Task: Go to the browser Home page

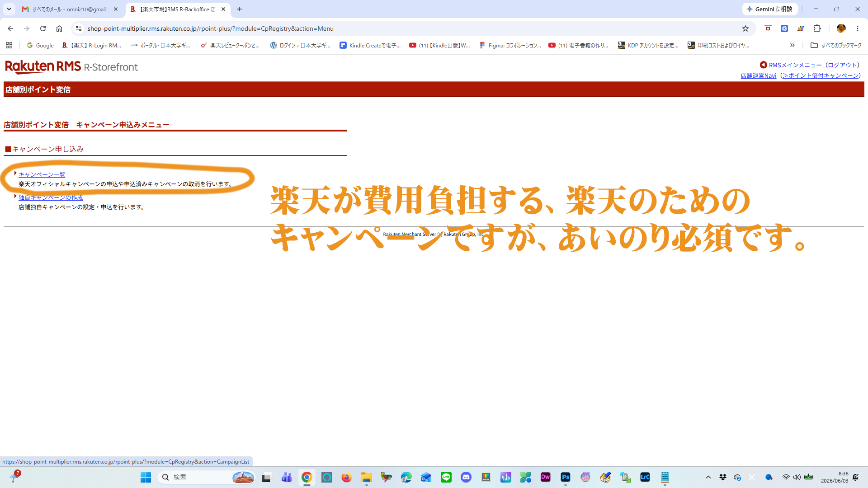Action: tap(59, 28)
